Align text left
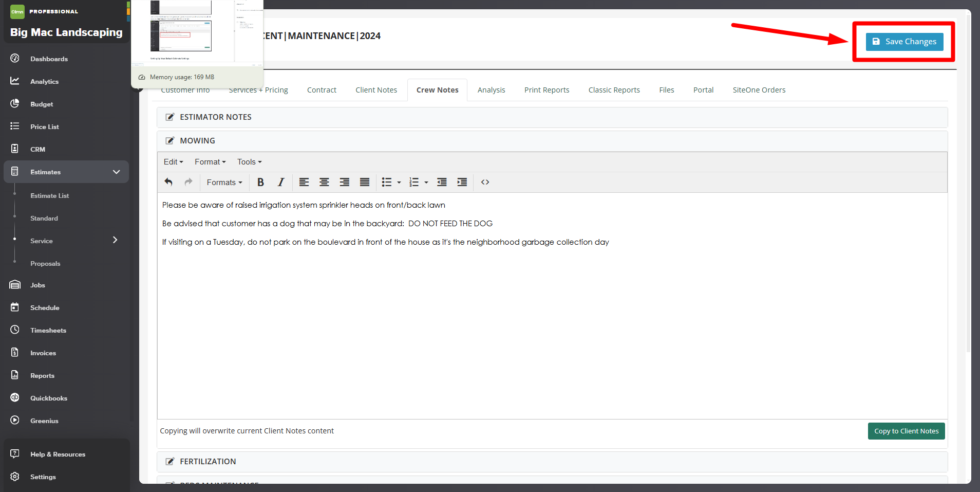Image resolution: width=980 pixels, height=492 pixels. (304, 182)
